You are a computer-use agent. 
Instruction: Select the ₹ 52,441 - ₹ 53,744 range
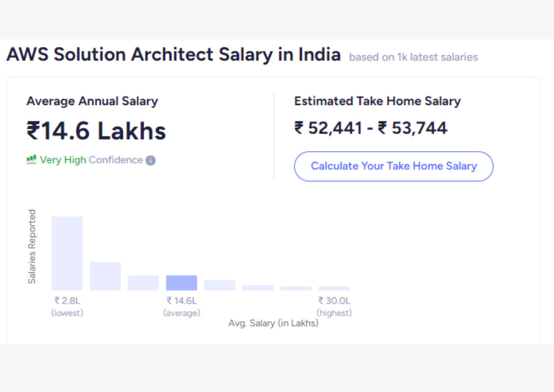point(371,128)
